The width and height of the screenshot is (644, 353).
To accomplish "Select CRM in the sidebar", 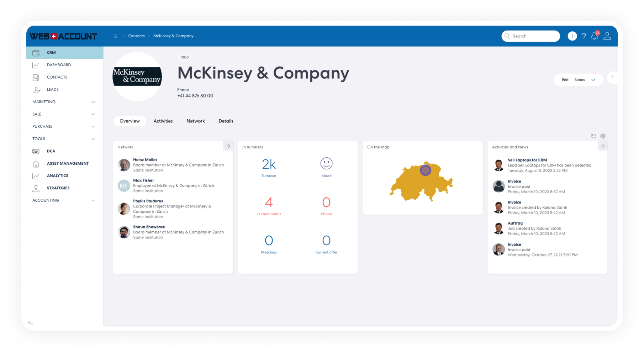I will point(65,53).
